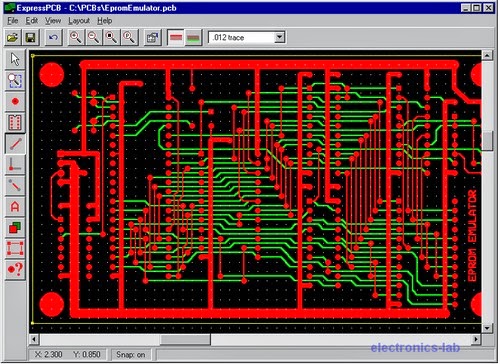Screen dimensions: 500x364
Task: Open the board options icon
Action: pos(153,37)
